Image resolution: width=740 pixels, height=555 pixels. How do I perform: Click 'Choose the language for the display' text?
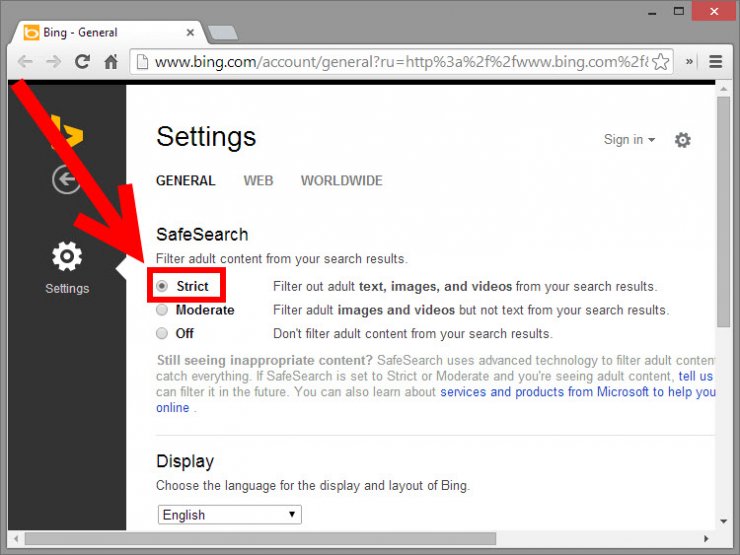313,485
